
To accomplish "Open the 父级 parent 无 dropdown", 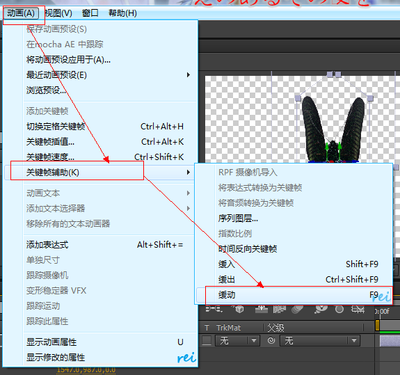I will pyautogui.click(x=320, y=341).
